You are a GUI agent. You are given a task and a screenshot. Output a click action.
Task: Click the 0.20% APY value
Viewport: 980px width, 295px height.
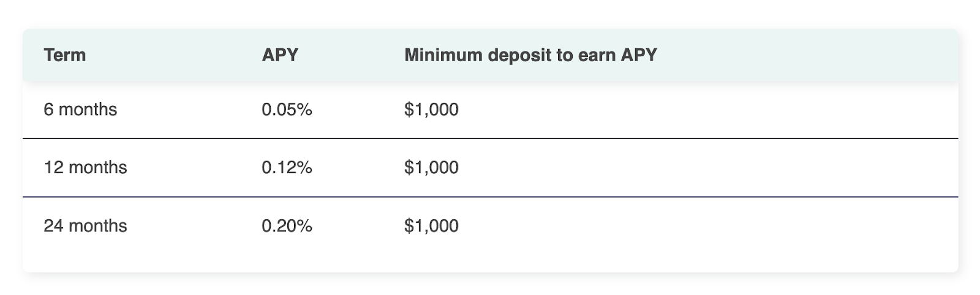point(287,226)
